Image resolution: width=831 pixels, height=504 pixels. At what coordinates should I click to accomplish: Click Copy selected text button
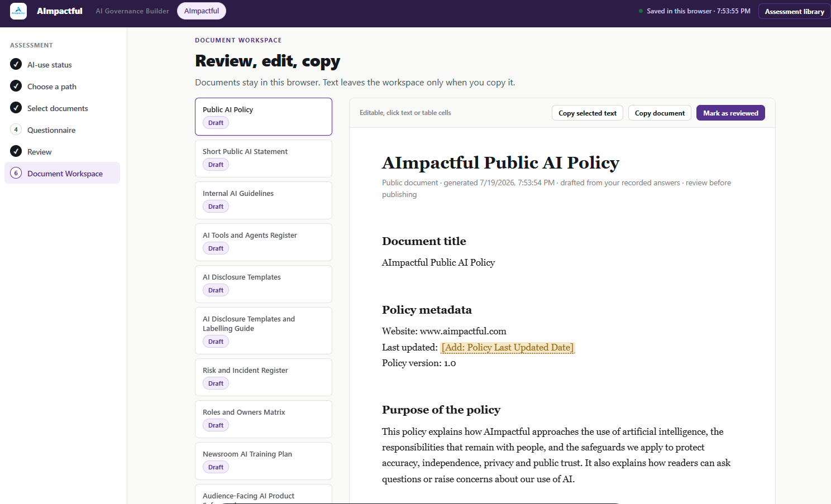click(x=588, y=113)
